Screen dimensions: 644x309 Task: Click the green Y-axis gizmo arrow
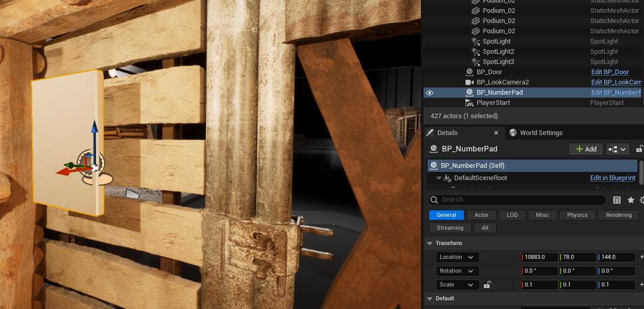70,165
